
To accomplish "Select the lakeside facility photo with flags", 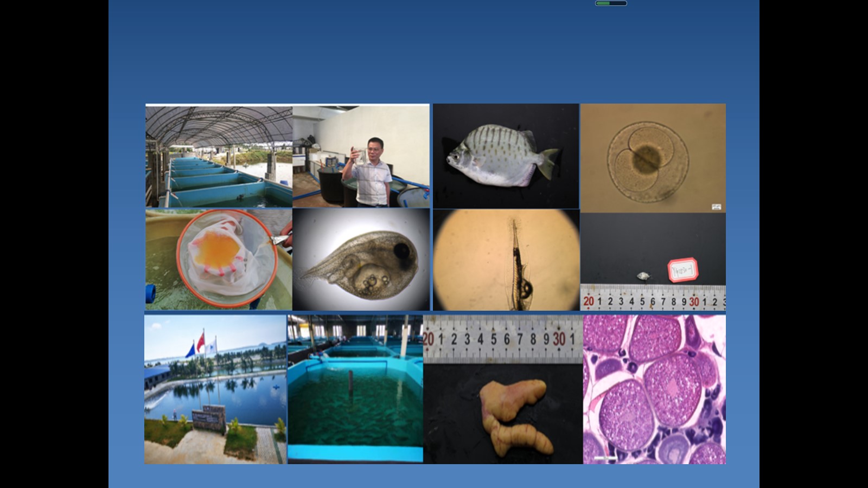I will tap(215, 389).
